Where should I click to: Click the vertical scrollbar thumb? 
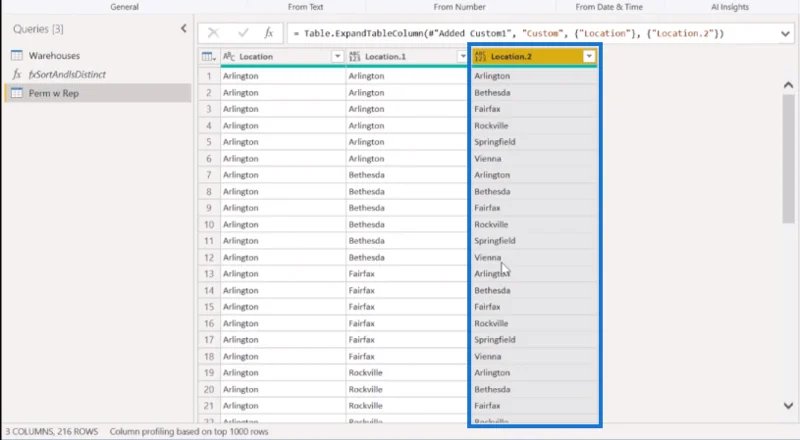pyautogui.click(x=788, y=158)
